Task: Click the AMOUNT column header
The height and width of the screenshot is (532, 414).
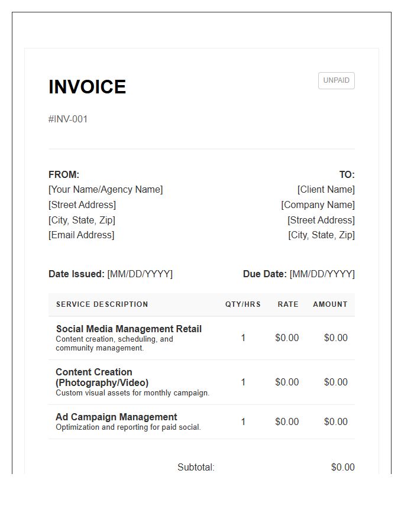Action: pos(330,304)
